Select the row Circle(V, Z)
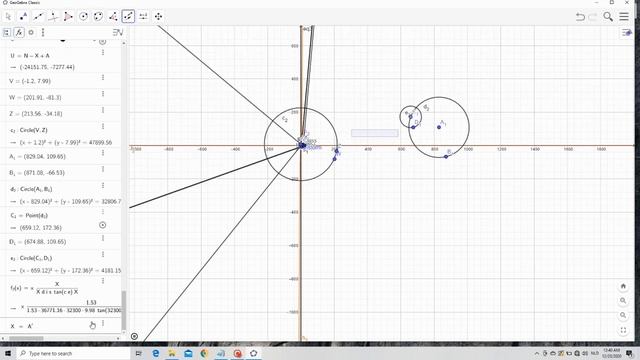Viewport: 640px width, 360px height. click(60, 136)
